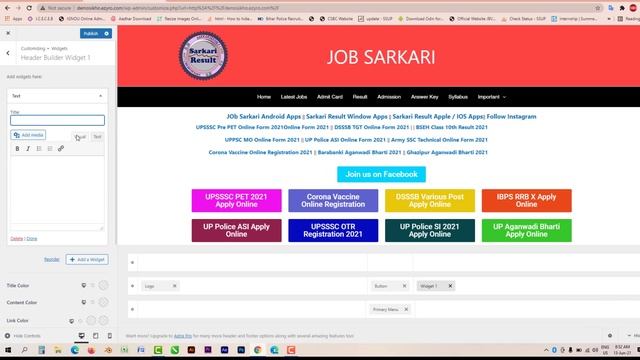Viewport: 640px width, 360px height.
Task: Insert numbered list in widget editor
Action: click(50, 149)
